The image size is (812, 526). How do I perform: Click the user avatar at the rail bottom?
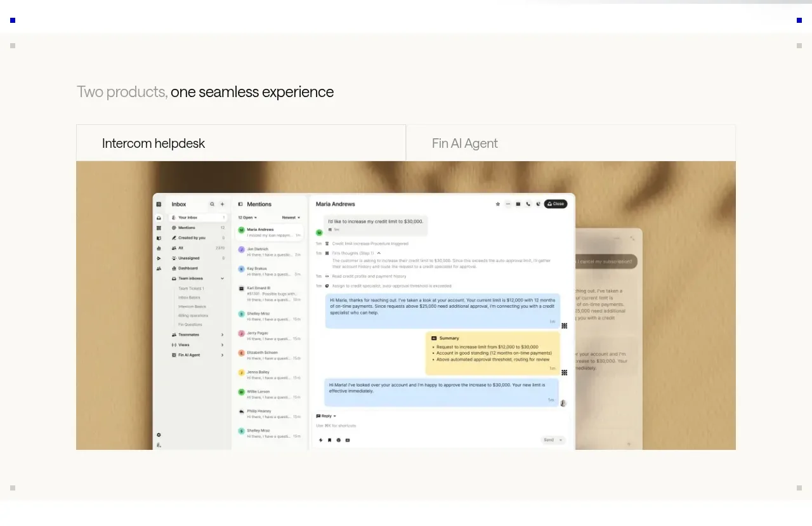[159, 445]
